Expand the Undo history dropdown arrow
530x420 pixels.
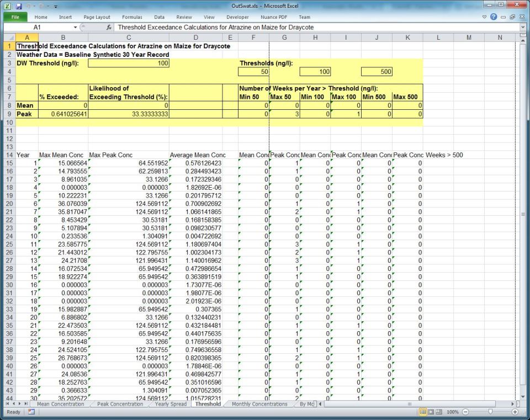[x=34, y=6]
